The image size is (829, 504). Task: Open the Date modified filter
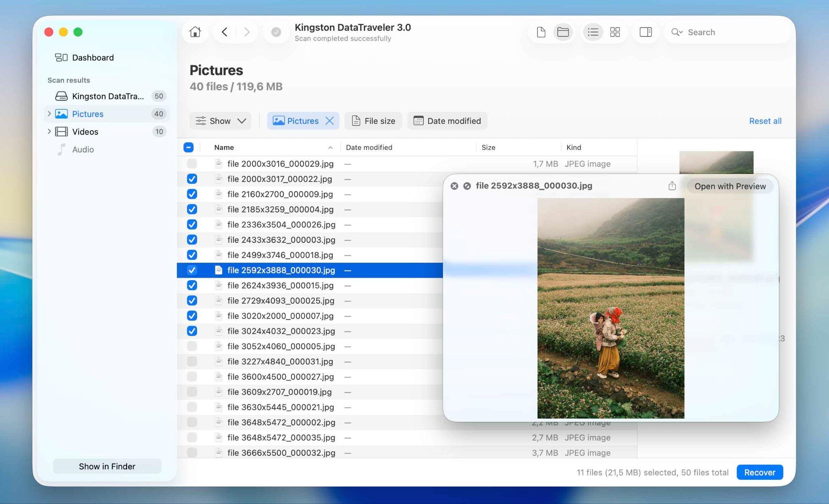[x=447, y=121]
